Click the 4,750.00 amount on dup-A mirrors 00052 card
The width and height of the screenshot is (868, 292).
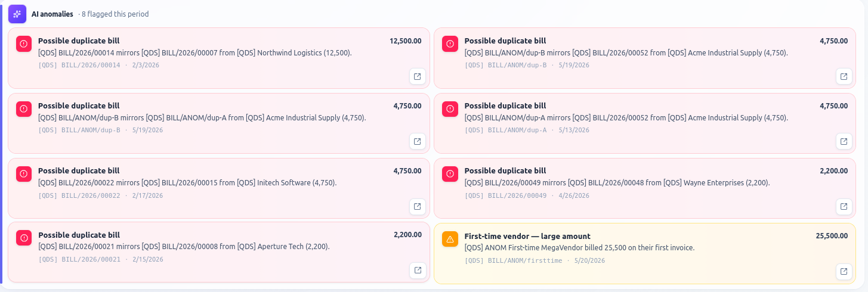833,105
